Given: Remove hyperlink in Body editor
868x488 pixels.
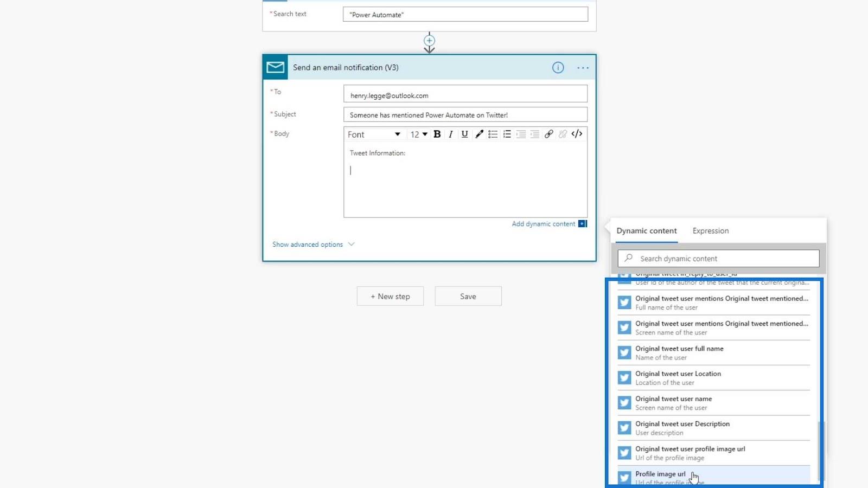Looking at the screenshot, I should pos(563,134).
